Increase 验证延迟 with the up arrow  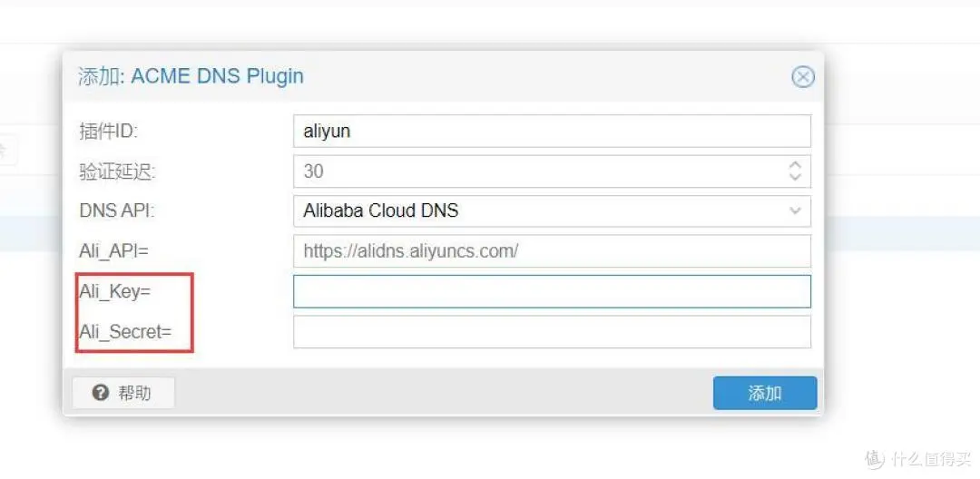[x=795, y=165]
